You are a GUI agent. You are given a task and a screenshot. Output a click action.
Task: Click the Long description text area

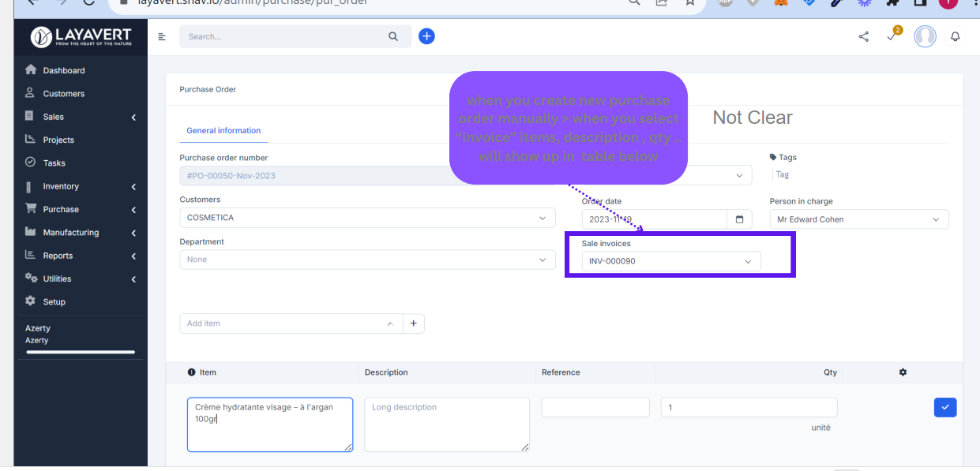(446, 424)
